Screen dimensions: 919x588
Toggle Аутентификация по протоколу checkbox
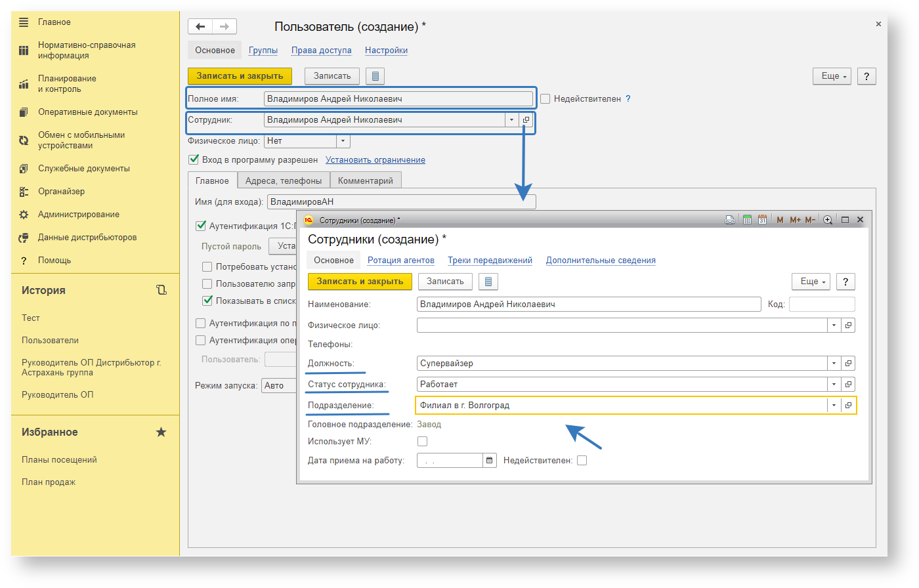[201, 323]
